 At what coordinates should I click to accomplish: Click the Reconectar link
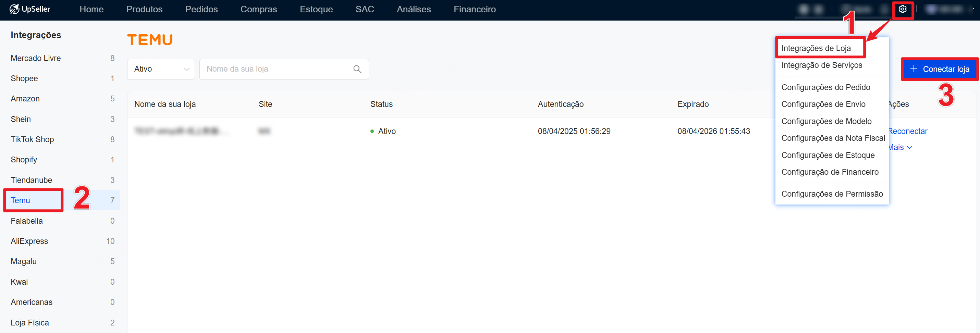(908, 131)
